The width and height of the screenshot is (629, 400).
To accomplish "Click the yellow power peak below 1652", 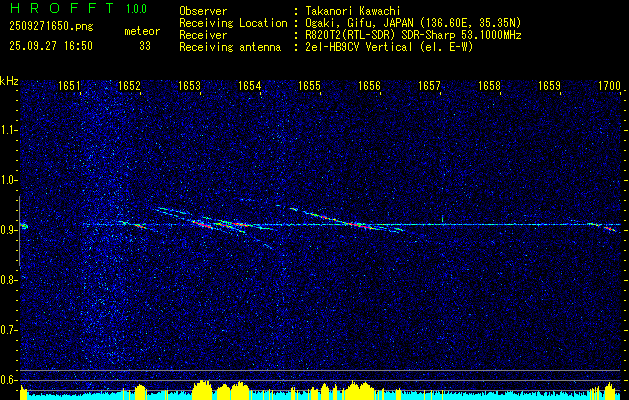I will coord(140,391).
